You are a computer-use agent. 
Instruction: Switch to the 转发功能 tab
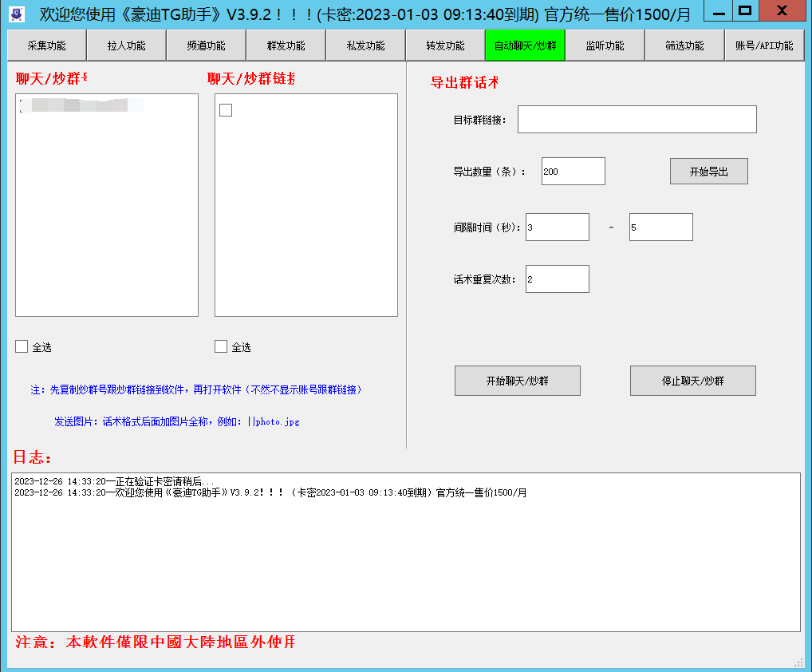point(445,45)
